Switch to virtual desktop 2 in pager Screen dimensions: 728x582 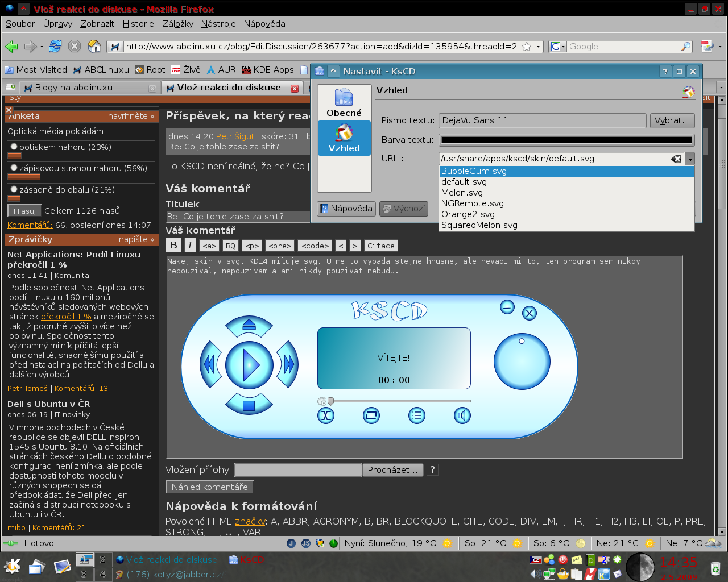click(102, 560)
